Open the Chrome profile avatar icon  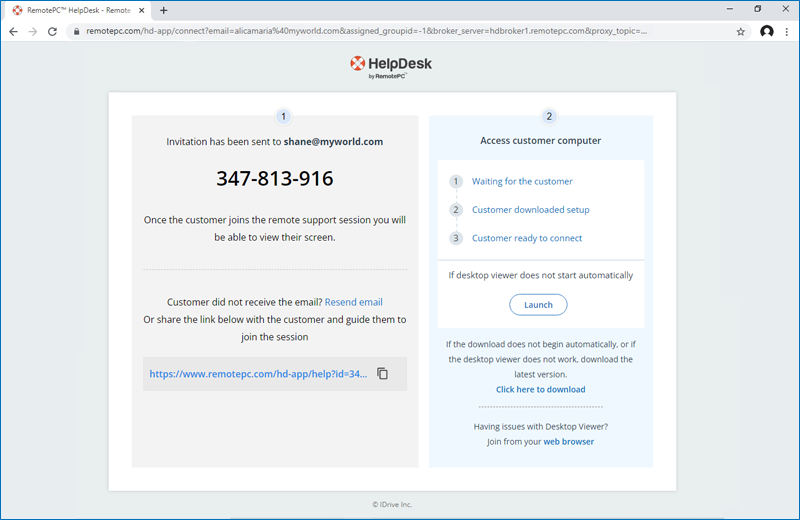[x=766, y=31]
